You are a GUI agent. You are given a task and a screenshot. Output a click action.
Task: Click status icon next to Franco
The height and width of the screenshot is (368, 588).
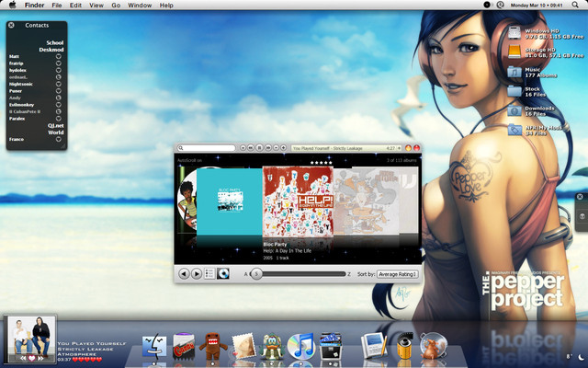tap(59, 139)
